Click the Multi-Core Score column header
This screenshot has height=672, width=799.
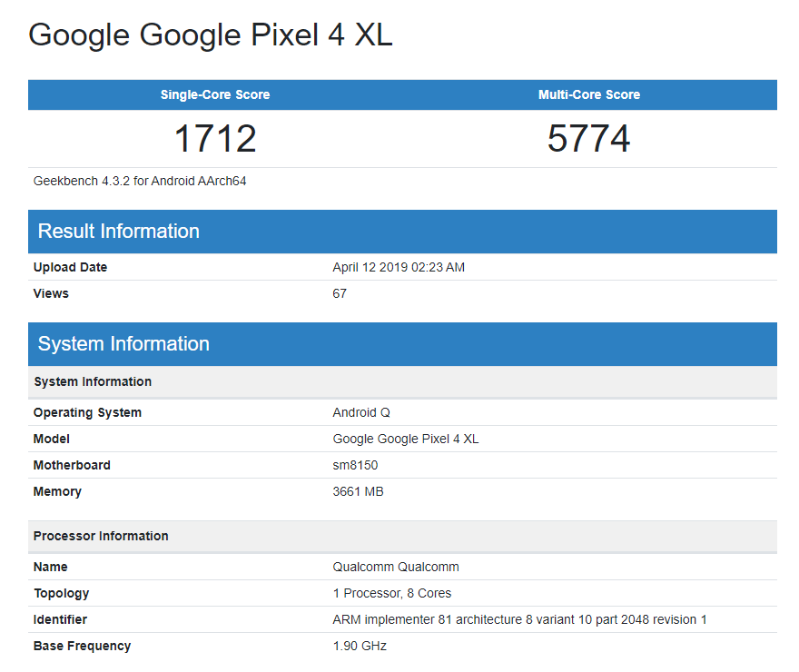click(x=588, y=94)
